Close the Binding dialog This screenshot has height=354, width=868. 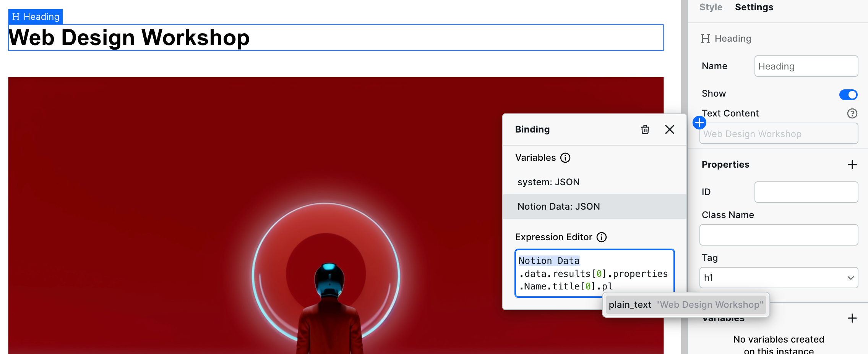(x=670, y=129)
